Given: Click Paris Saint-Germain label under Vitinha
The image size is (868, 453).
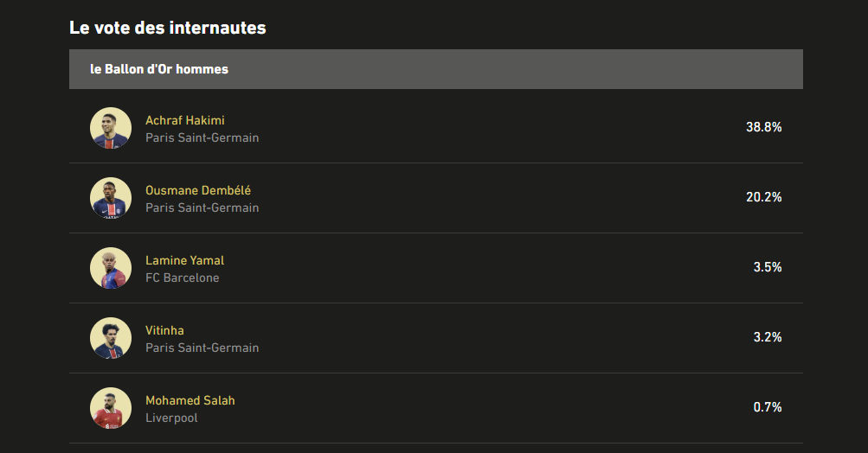Looking at the screenshot, I should click(202, 348).
